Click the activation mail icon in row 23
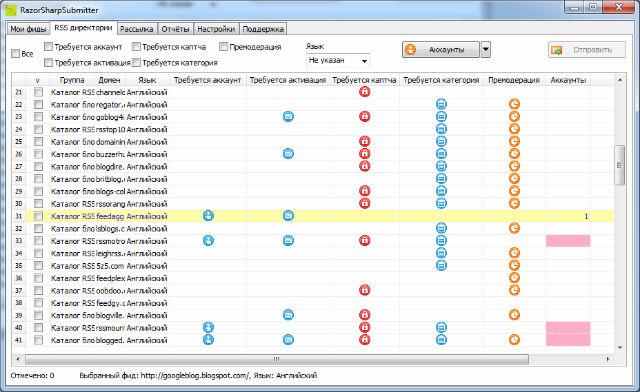The image size is (640, 392). coord(288,116)
